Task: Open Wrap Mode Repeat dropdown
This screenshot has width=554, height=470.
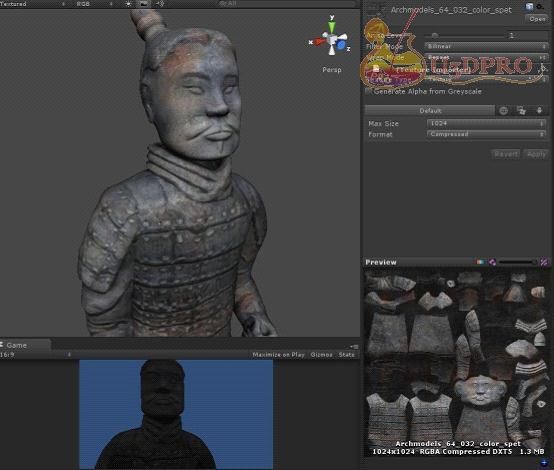Action: pyautogui.click(x=486, y=57)
